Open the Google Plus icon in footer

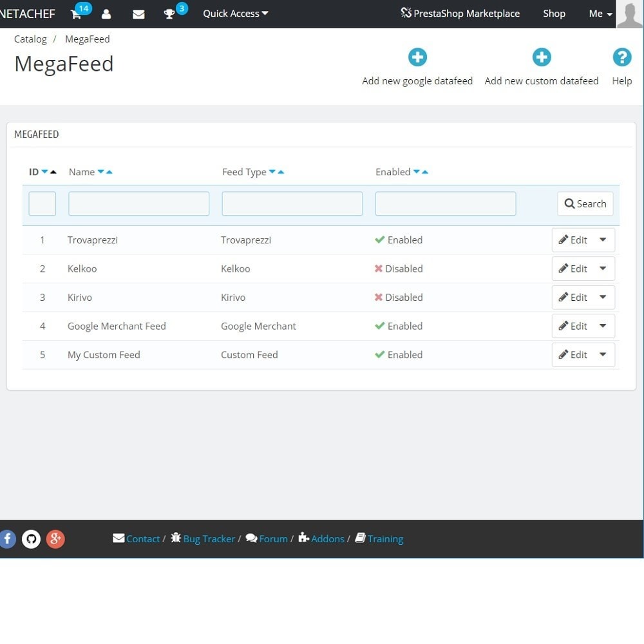55,539
